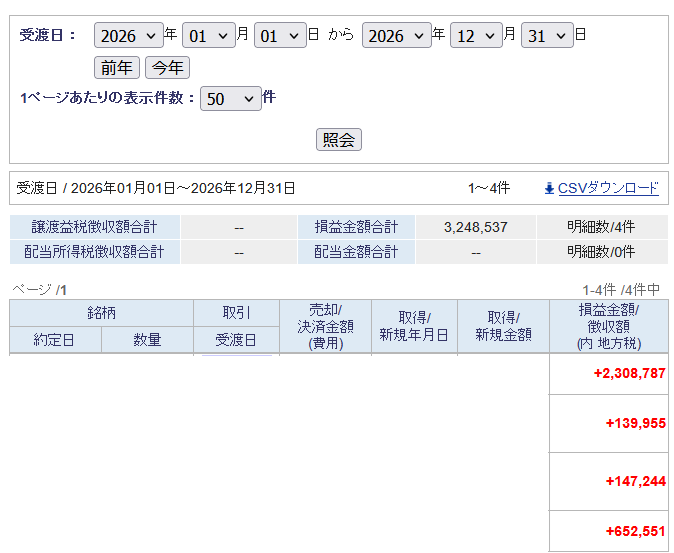Click the download arrow icon beside CSV
The image size is (674, 553).
click(x=549, y=188)
